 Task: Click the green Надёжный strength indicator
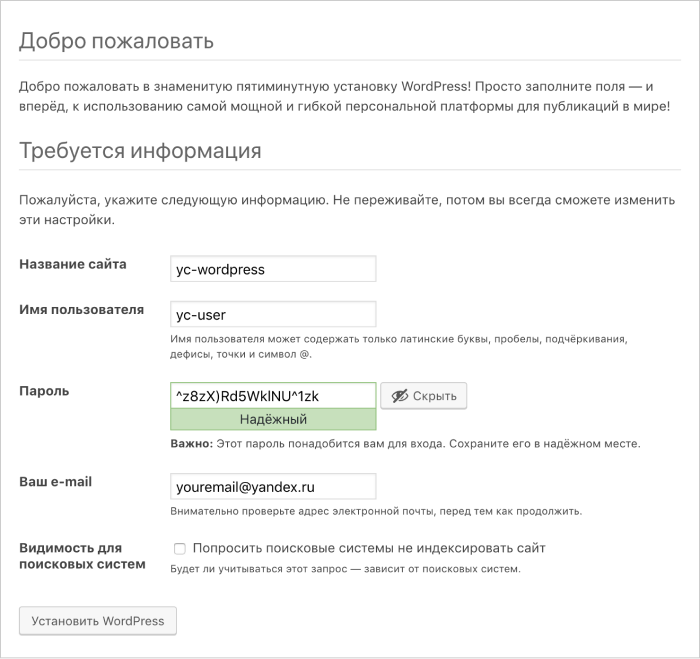[273, 419]
